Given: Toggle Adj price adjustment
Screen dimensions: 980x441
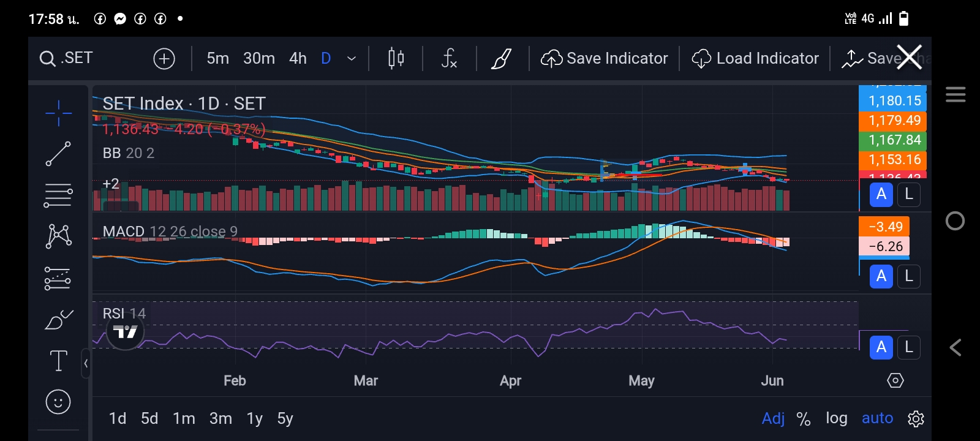Looking at the screenshot, I should 773,418.
